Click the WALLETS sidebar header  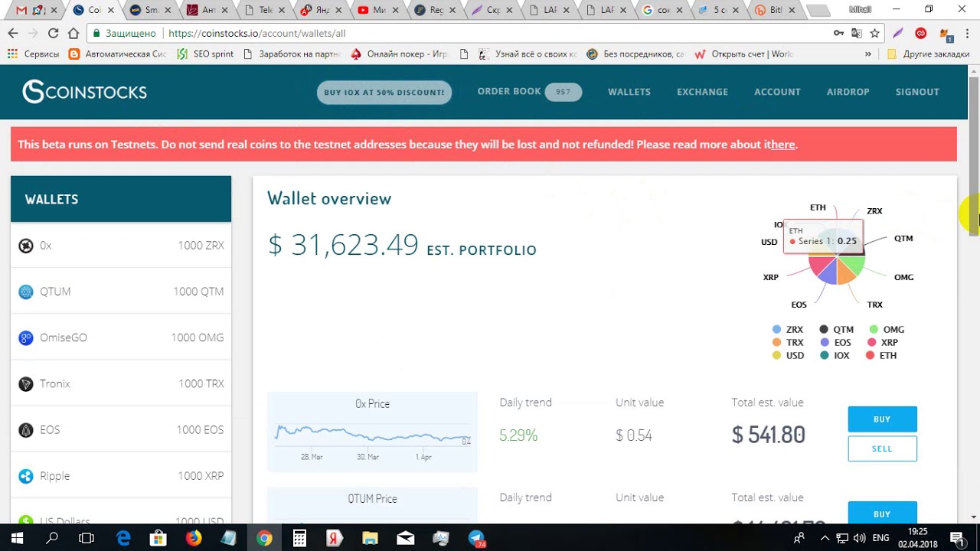click(x=121, y=199)
